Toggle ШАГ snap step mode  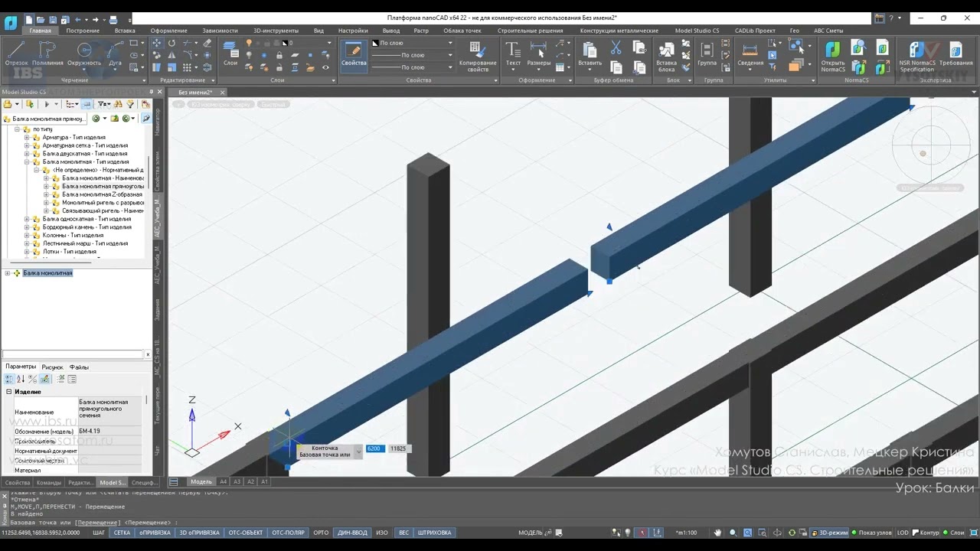pyautogui.click(x=99, y=533)
